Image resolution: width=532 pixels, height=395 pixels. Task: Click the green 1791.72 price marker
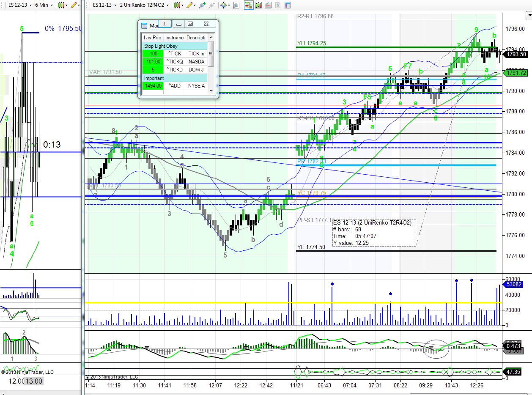coord(515,73)
